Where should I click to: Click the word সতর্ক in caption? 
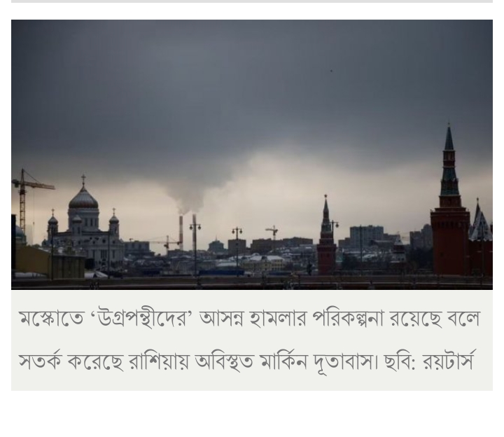[39, 361]
